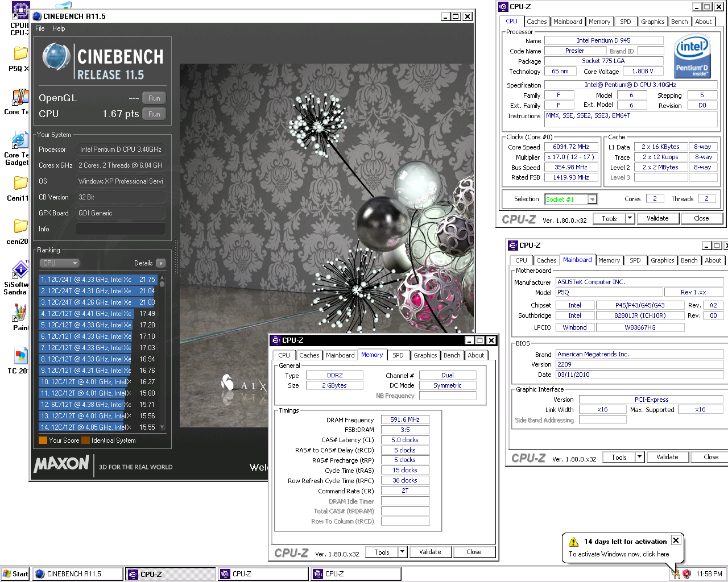Open the P5Q folder on the desktop

(x=20, y=53)
